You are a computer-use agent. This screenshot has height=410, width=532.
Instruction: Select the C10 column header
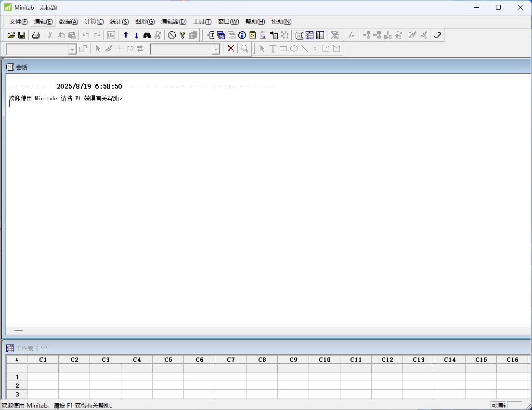(x=324, y=360)
